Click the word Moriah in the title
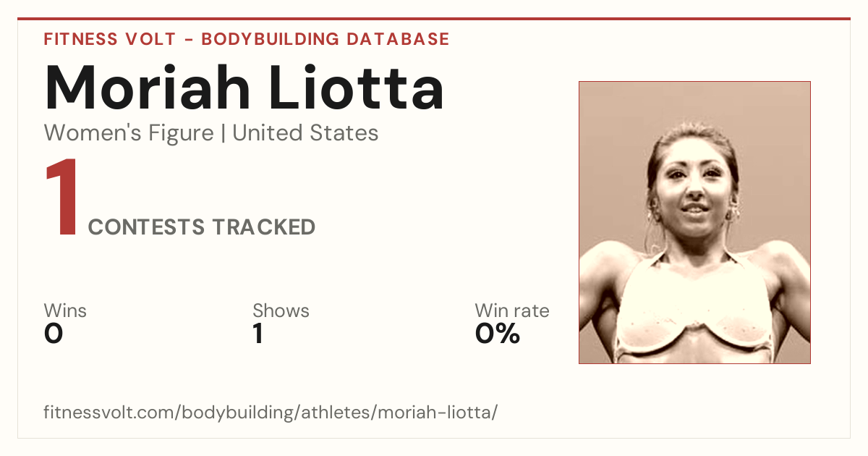868x456 pixels. pyautogui.click(x=148, y=88)
